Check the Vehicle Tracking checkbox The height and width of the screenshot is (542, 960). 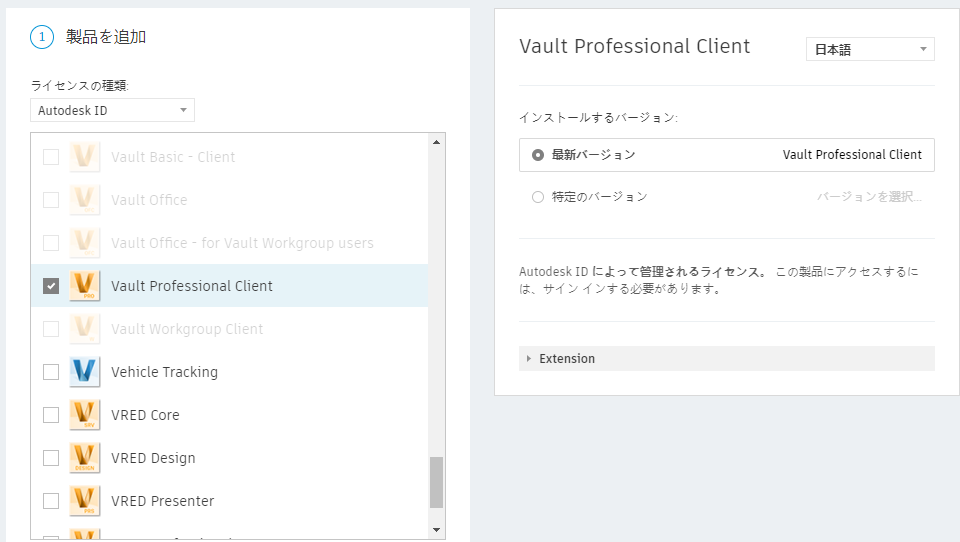pos(51,372)
